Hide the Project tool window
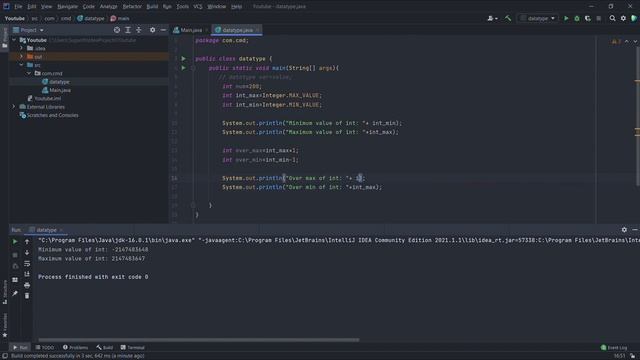Screen dimensions: 640x360 [163, 30]
